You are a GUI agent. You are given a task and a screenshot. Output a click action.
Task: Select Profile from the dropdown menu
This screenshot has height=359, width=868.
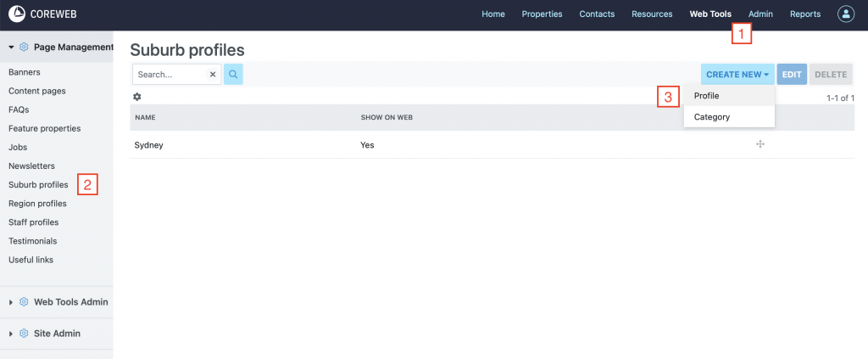tap(706, 96)
